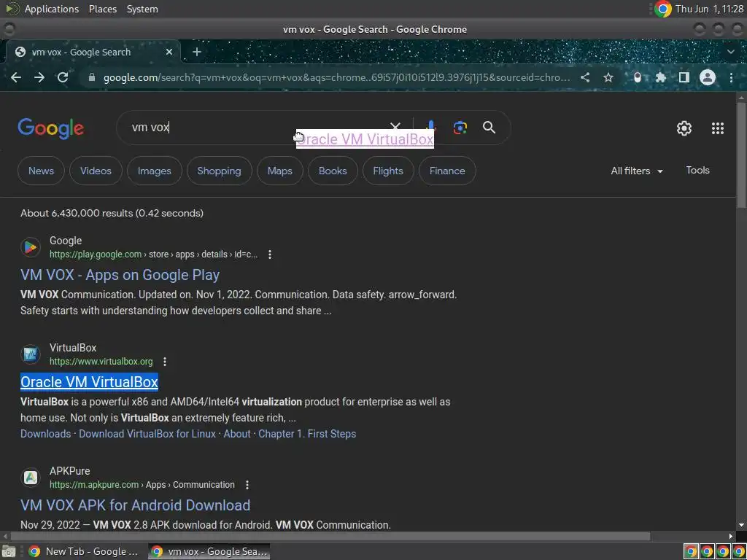This screenshot has height=560, width=747.
Task: Open the Extensions puzzle icon
Action: click(x=660, y=77)
